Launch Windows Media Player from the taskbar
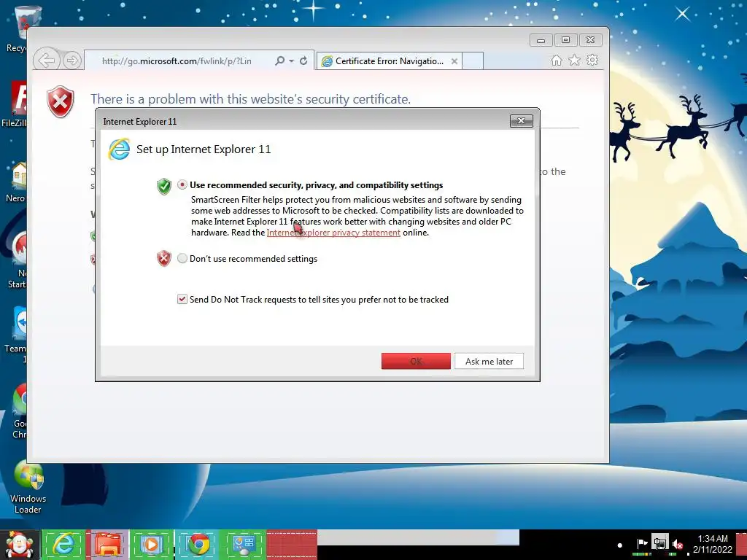 (152, 544)
